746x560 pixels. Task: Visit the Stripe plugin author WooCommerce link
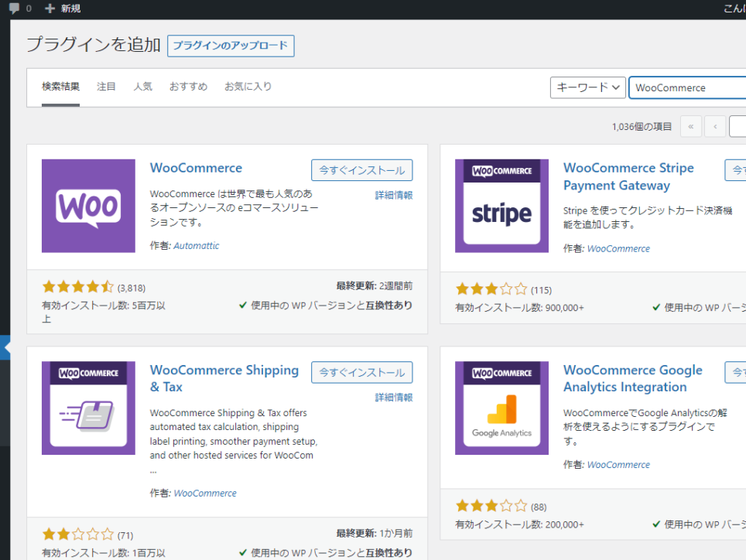[x=618, y=248]
